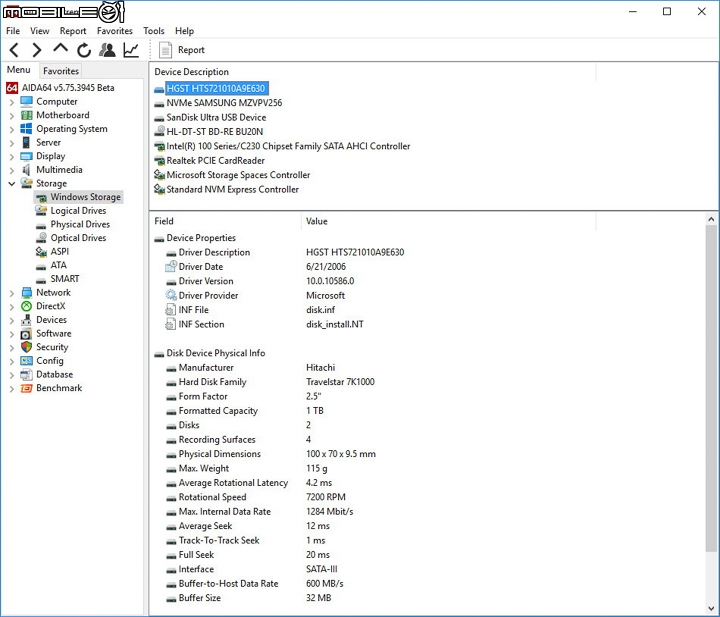Click the Storage icon in tree
Screen dimensions: 720x617
click(x=27, y=183)
